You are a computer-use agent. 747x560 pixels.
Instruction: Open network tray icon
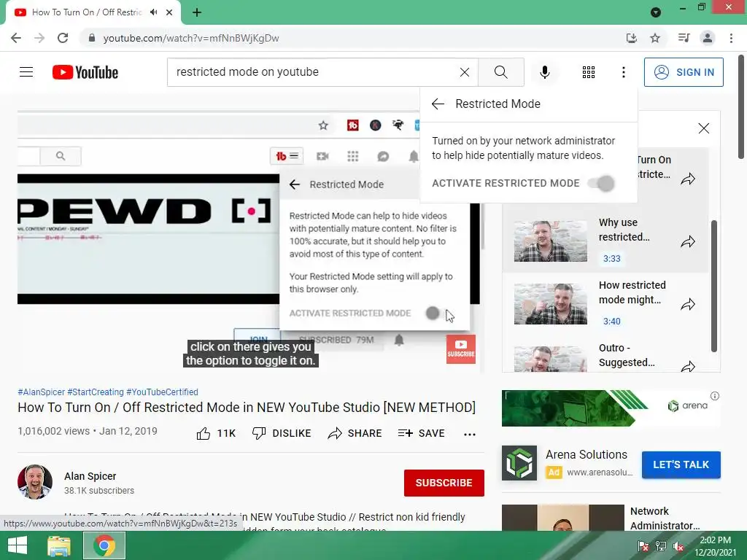coord(660,545)
